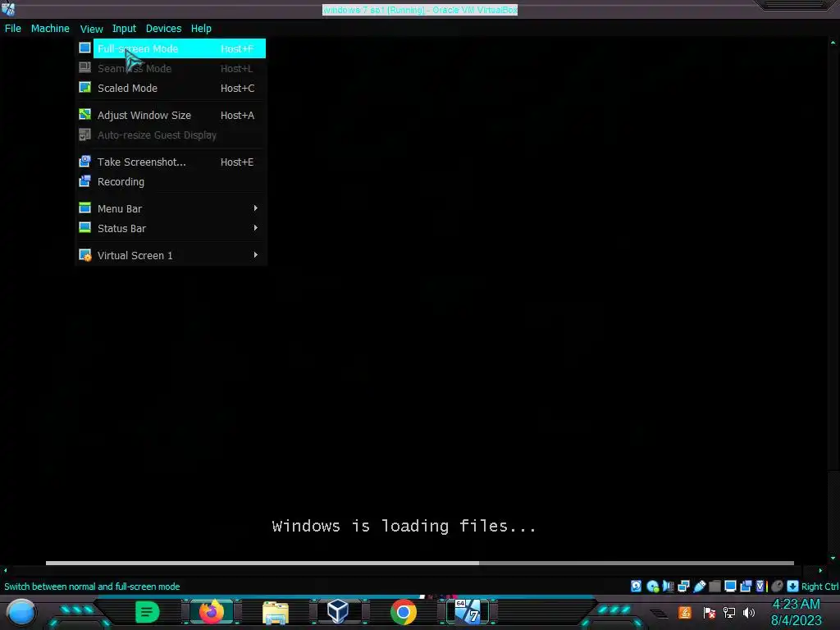Click the hard disk indicator in the status bar

click(x=636, y=586)
